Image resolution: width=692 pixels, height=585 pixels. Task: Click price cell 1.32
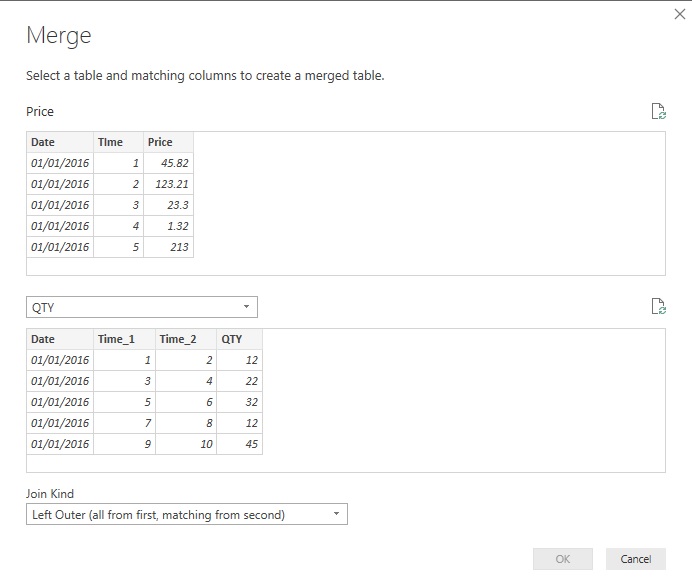click(168, 226)
